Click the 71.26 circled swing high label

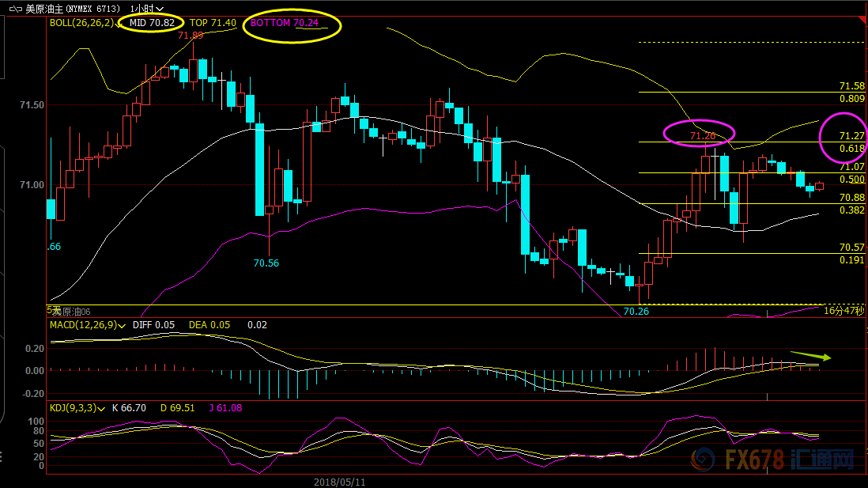[x=702, y=136]
